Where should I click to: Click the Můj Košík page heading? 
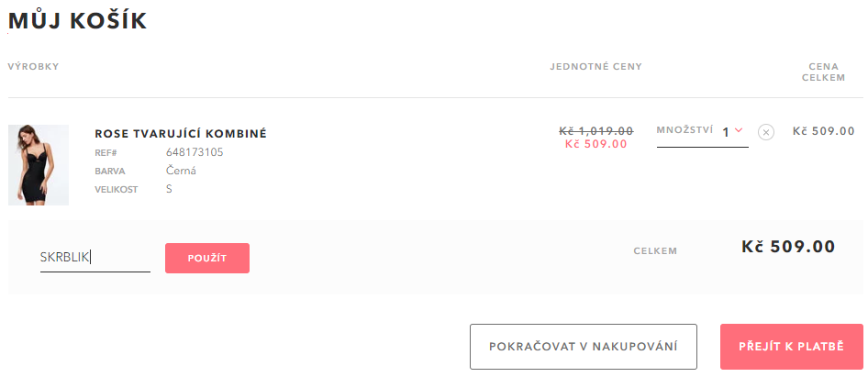(77, 20)
